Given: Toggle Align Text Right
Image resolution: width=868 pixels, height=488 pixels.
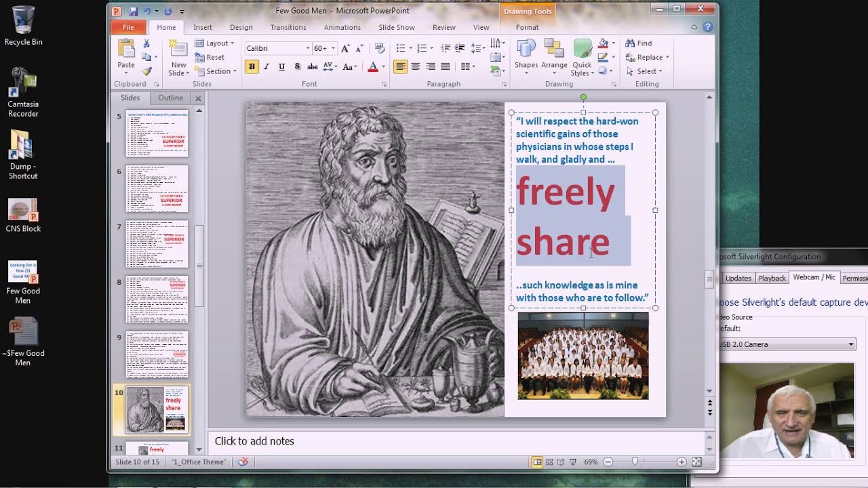Looking at the screenshot, I should [430, 66].
